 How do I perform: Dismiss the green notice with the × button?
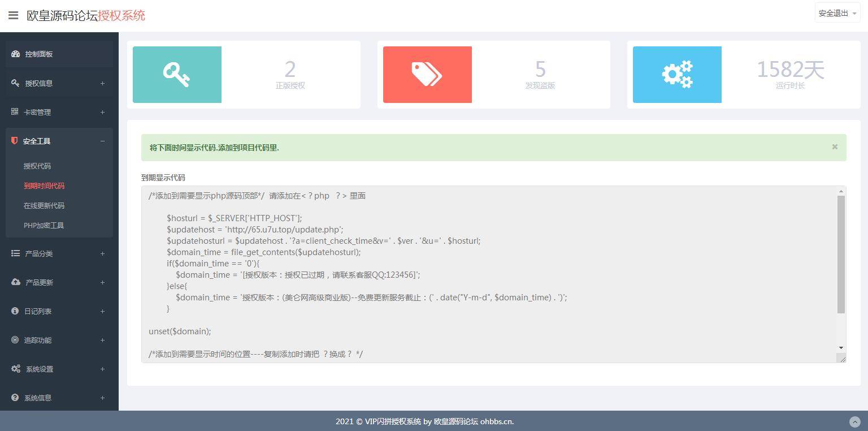834,146
